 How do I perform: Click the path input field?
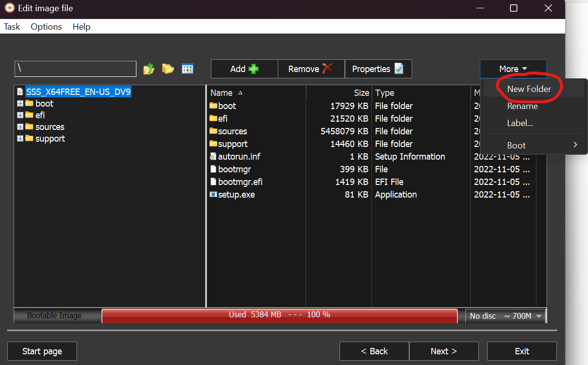tap(76, 69)
